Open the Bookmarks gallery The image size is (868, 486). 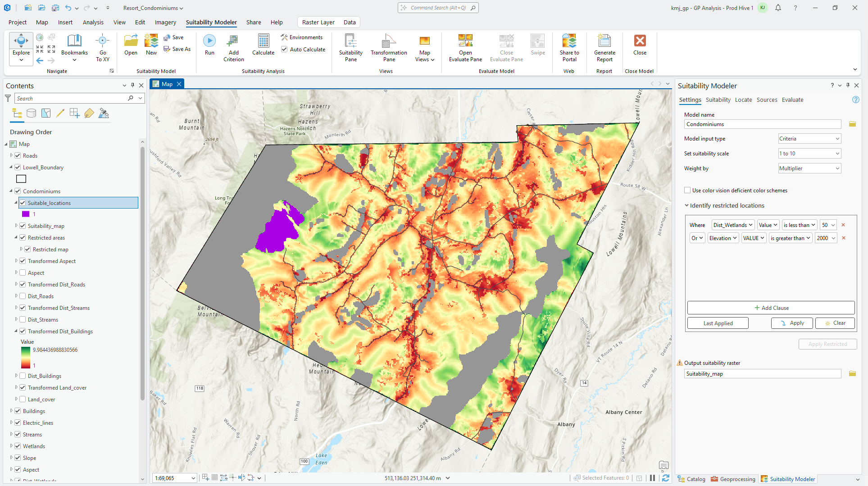[74, 48]
